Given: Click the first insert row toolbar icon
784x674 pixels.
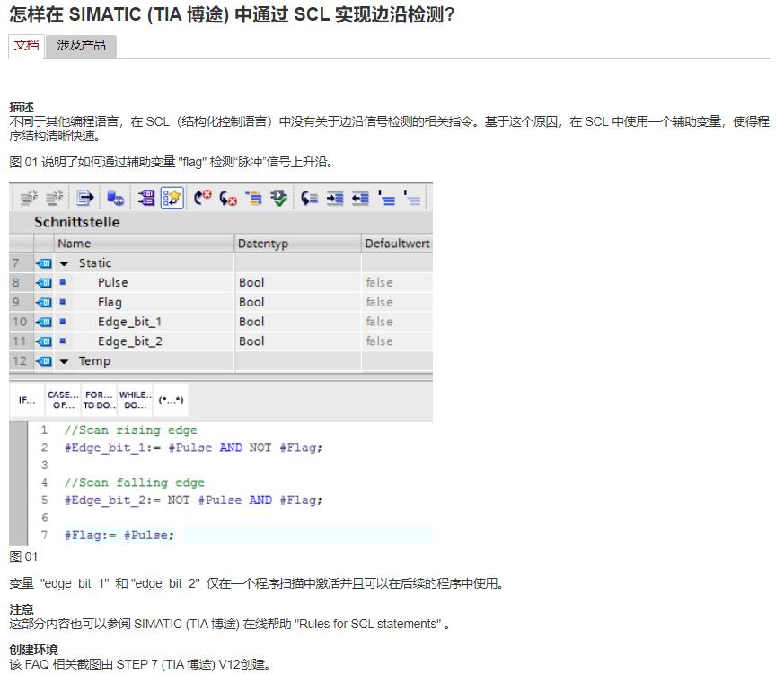Looking at the screenshot, I should (28, 198).
